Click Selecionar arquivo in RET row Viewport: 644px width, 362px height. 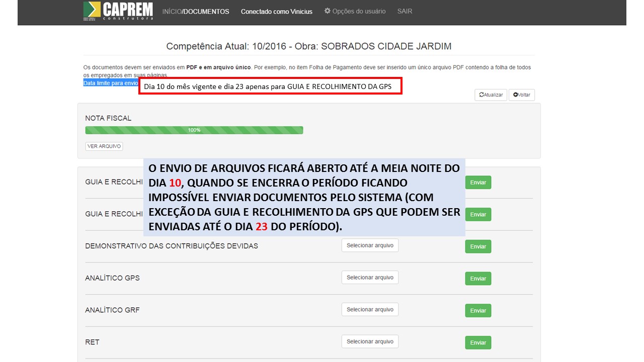point(370,342)
